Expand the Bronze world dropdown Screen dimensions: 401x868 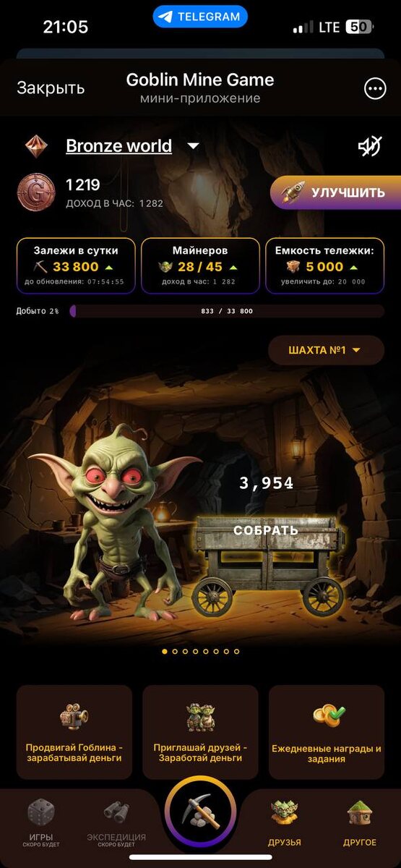tap(193, 146)
